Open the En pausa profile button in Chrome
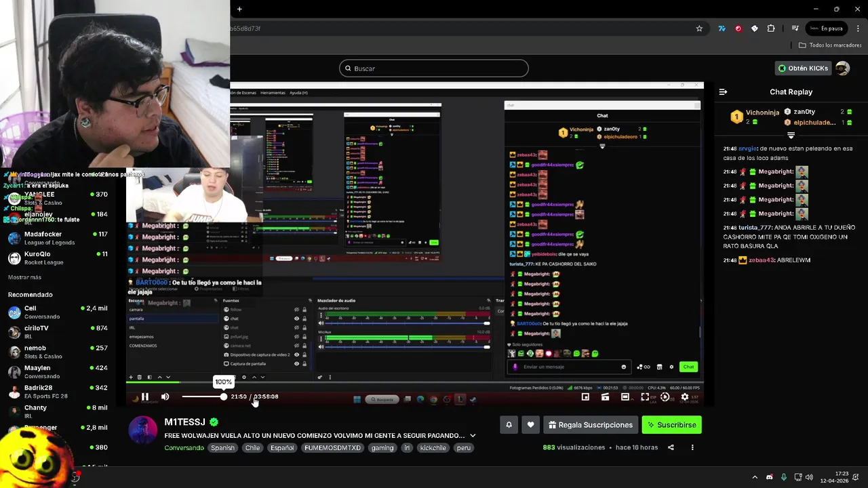Viewport: 868px width, 488px height. (x=827, y=28)
